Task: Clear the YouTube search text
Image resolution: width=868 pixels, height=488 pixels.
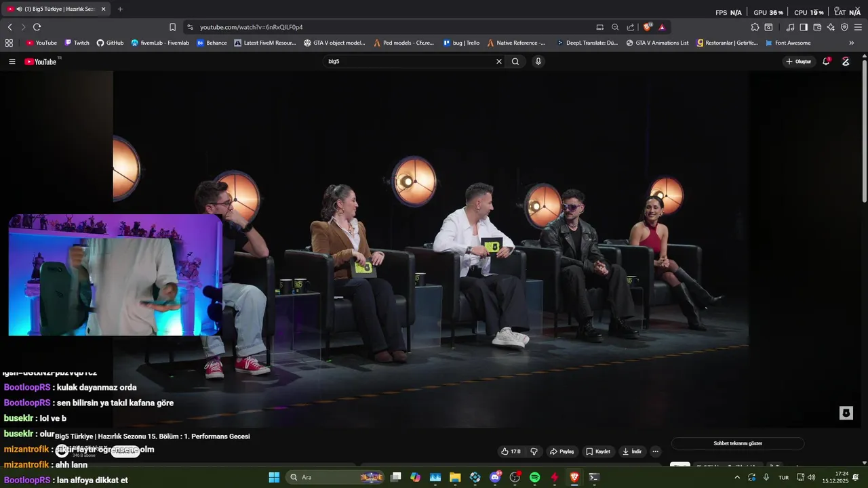Action: coord(499,61)
